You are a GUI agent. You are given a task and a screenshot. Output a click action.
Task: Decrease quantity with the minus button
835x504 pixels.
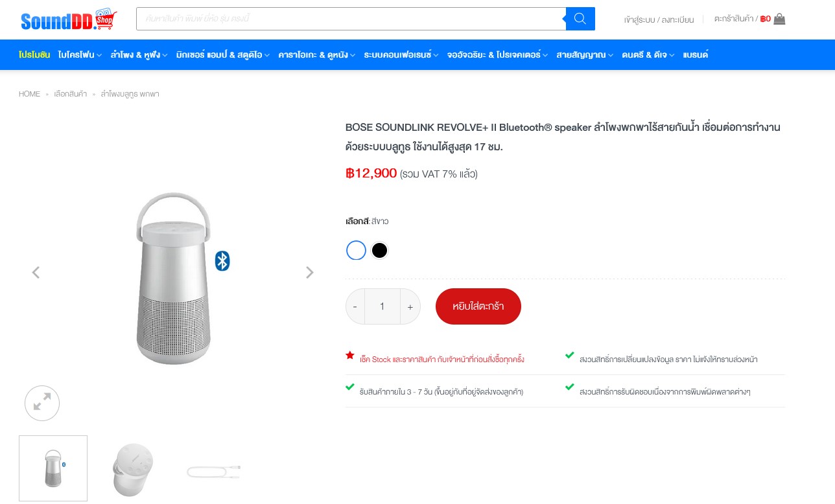point(355,306)
